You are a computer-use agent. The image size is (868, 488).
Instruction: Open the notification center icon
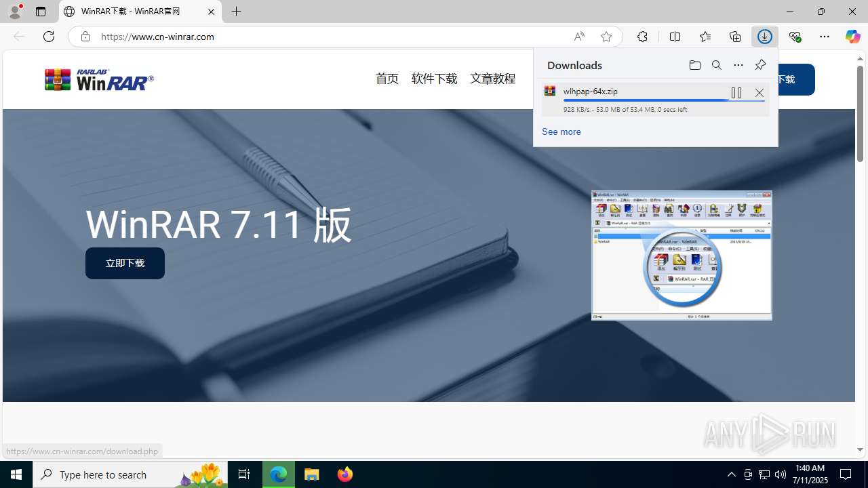[846, 474]
